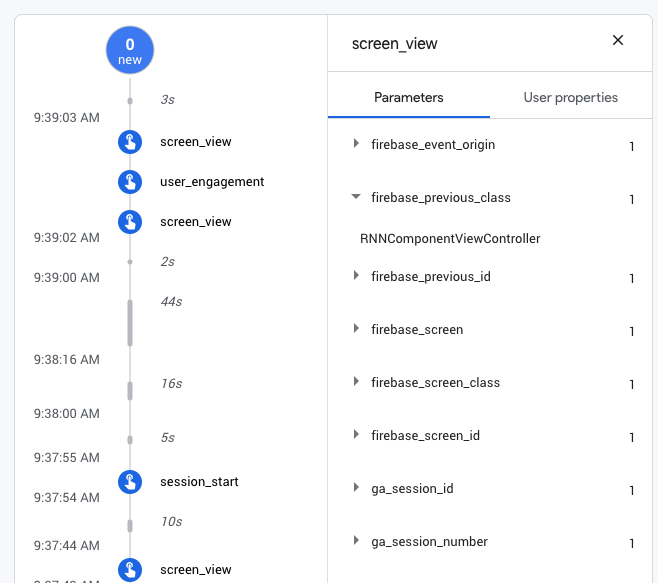Viewport: 658px width, 583px height.
Task: Select the screen_view event icon above 9:39:02 AM
Action: pos(130,222)
